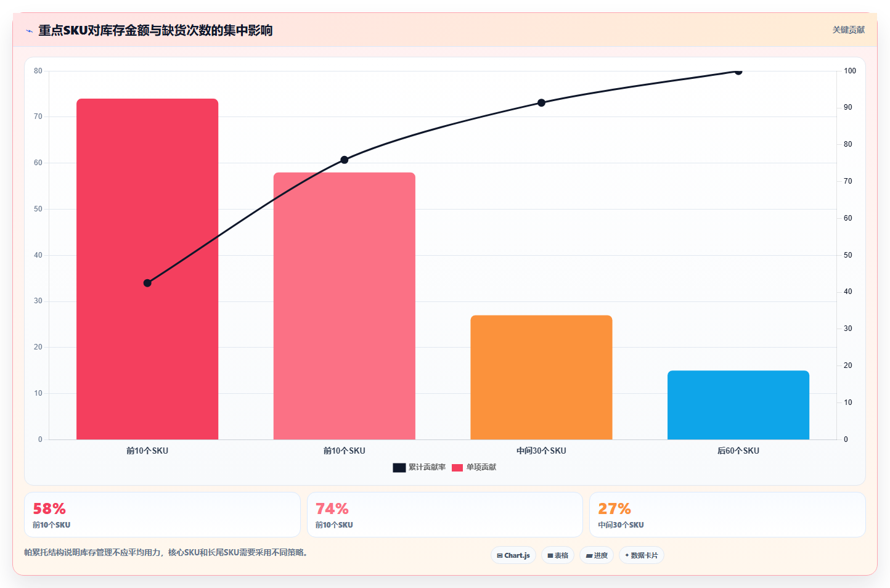Click the lightning icon beside the chart title
This screenshot has height=588, width=890.
point(30,31)
